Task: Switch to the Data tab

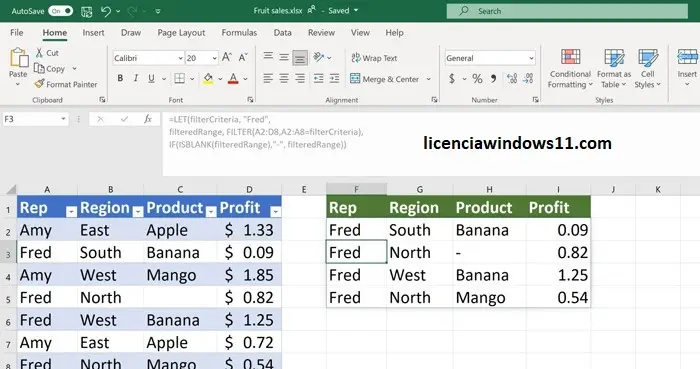Action: [283, 33]
